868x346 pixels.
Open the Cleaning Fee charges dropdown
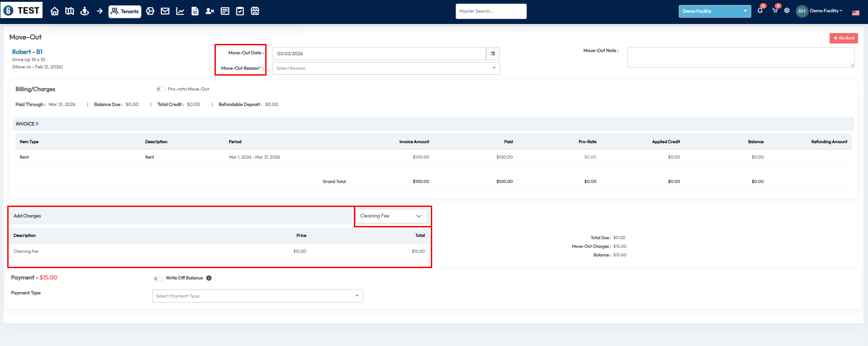click(x=391, y=216)
